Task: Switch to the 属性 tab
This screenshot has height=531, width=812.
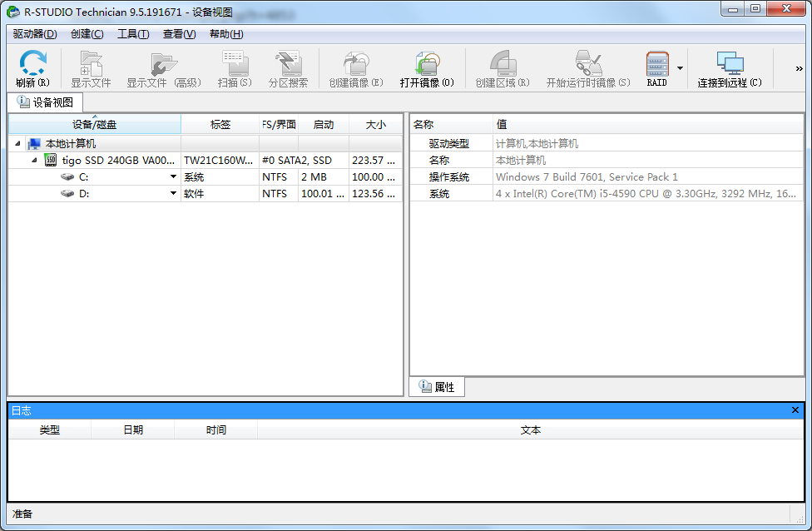Action: (437, 387)
